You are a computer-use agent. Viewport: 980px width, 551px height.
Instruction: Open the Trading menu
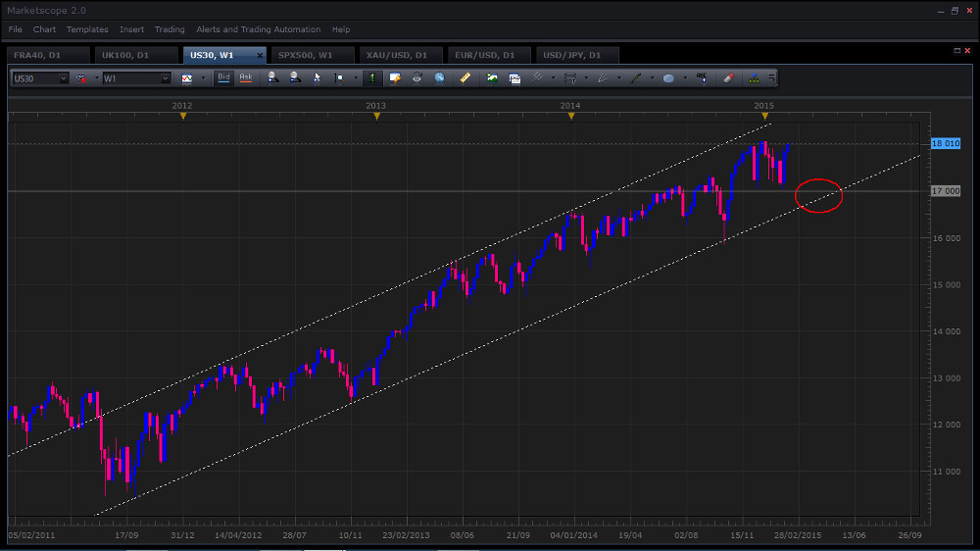click(x=170, y=29)
